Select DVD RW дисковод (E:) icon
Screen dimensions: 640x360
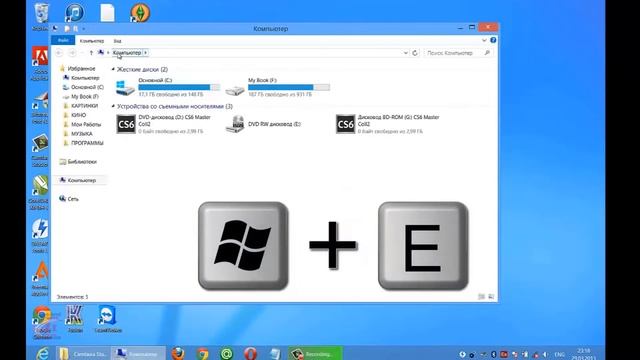pyautogui.click(x=235, y=124)
